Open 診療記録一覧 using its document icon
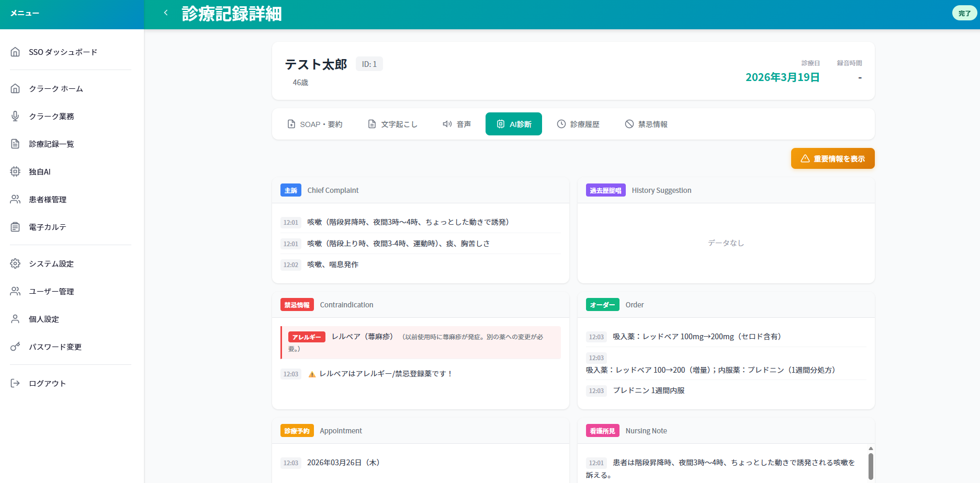 point(15,144)
